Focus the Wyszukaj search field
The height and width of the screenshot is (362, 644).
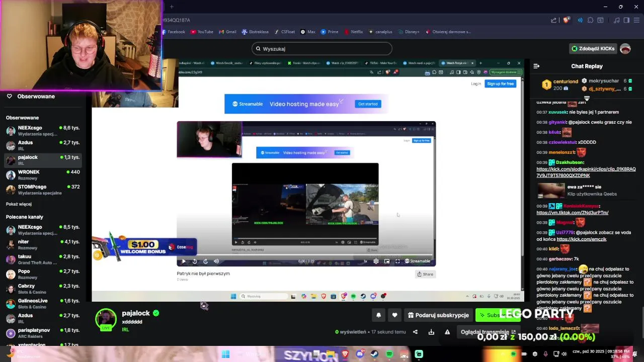322,49
